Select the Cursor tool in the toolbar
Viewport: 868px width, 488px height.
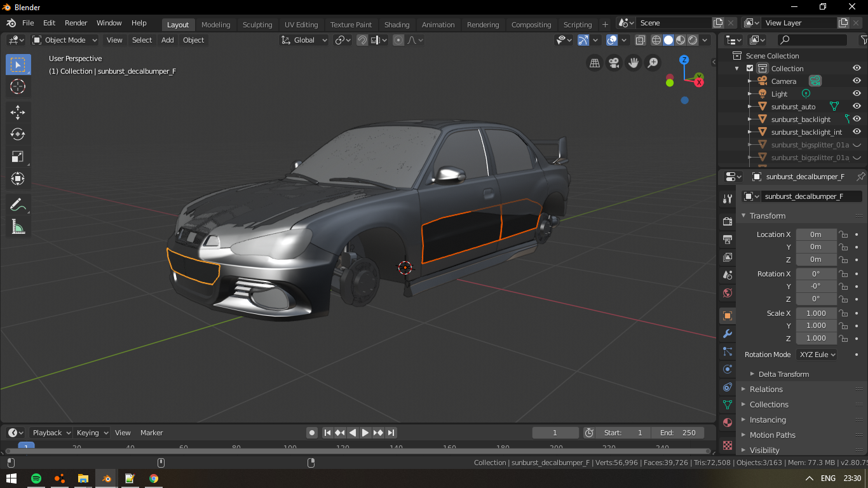pyautogui.click(x=18, y=87)
